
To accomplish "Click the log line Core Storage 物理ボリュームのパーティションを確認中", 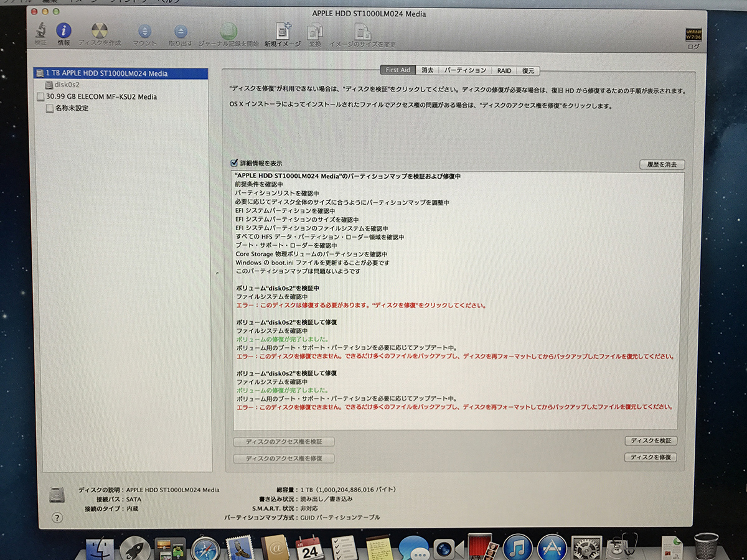I will click(x=311, y=254).
